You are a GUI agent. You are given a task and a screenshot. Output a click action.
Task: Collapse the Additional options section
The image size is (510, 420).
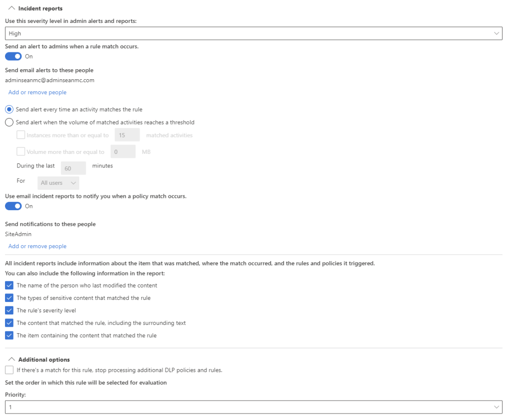[12, 359]
